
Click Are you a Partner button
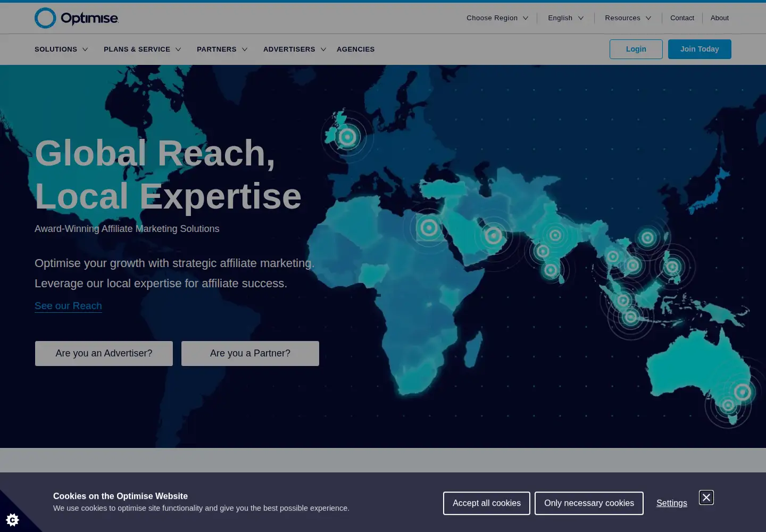(250, 353)
